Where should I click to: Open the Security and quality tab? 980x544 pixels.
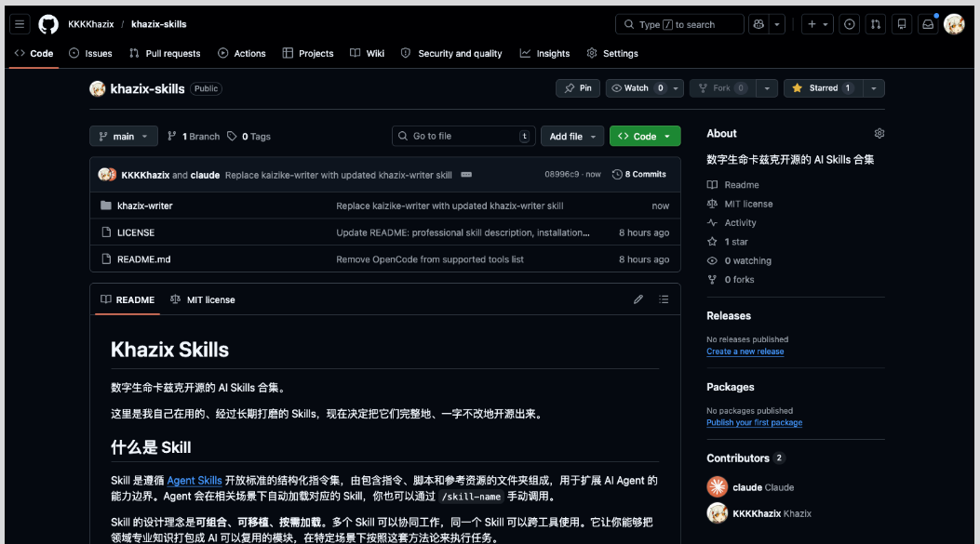(x=451, y=54)
